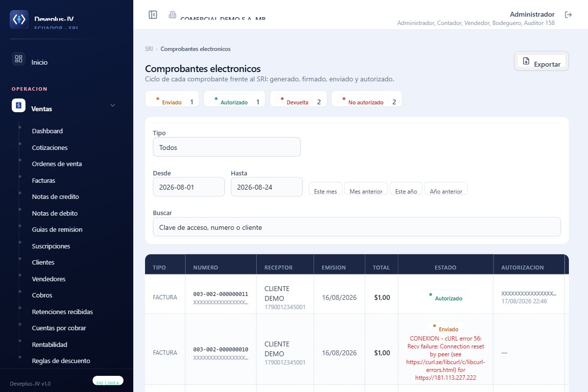Screen dimensions: 588x392
Task: Select the Este mes date shortcut
Action: coord(325,189)
